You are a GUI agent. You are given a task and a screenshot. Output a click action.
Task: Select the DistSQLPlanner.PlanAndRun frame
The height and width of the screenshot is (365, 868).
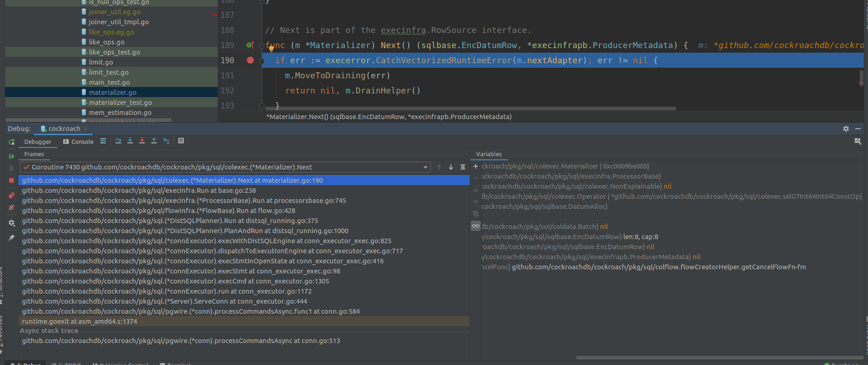[x=244, y=231]
